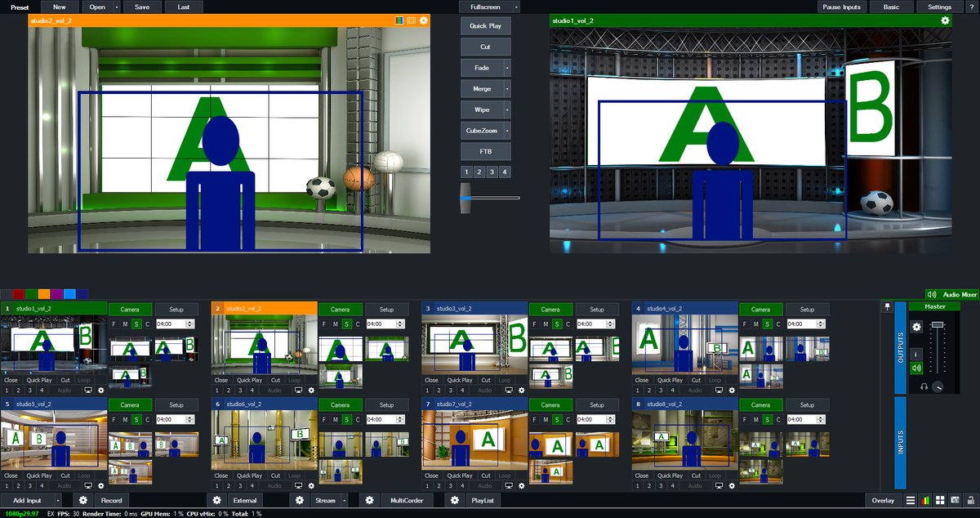The height and width of the screenshot is (518, 980).
Task: Expand the Fullscreen dropdown arrow
Action: point(516,7)
